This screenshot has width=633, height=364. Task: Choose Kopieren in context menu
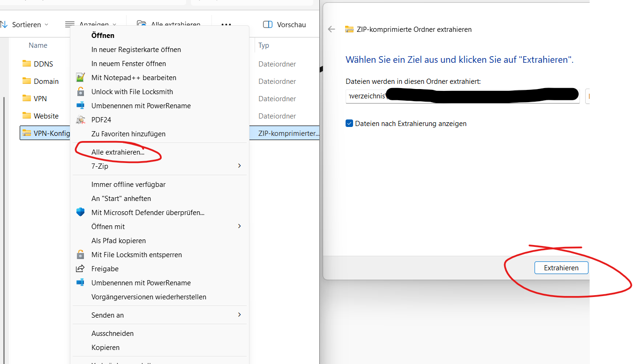[159, 347]
